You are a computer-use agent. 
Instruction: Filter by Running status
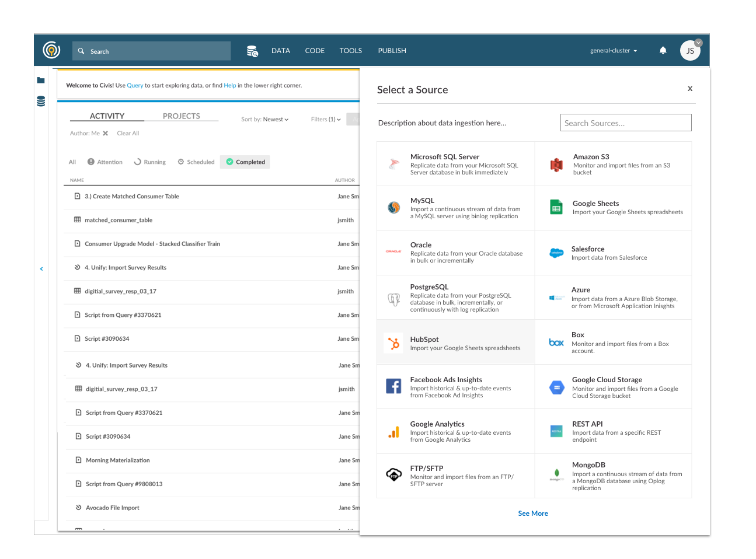coord(150,162)
